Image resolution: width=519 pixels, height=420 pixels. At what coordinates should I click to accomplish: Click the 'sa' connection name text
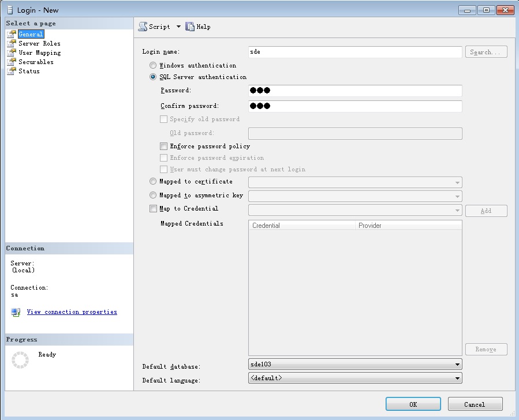coord(14,294)
